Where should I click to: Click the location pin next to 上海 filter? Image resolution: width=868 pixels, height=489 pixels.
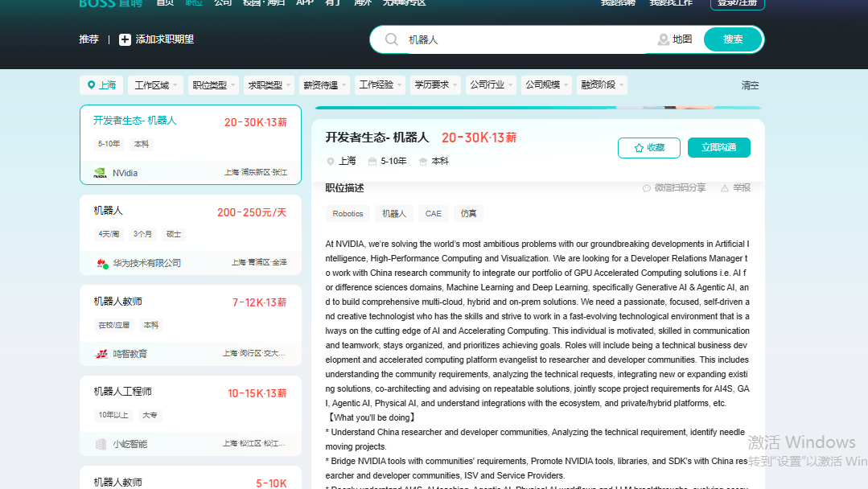pyautogui.click(x=92, y=84)
